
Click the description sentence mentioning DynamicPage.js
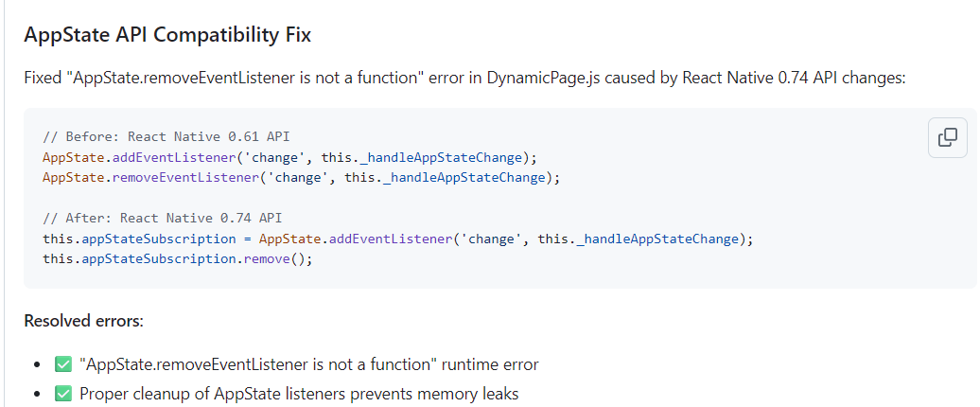click(x=464, y=79)
